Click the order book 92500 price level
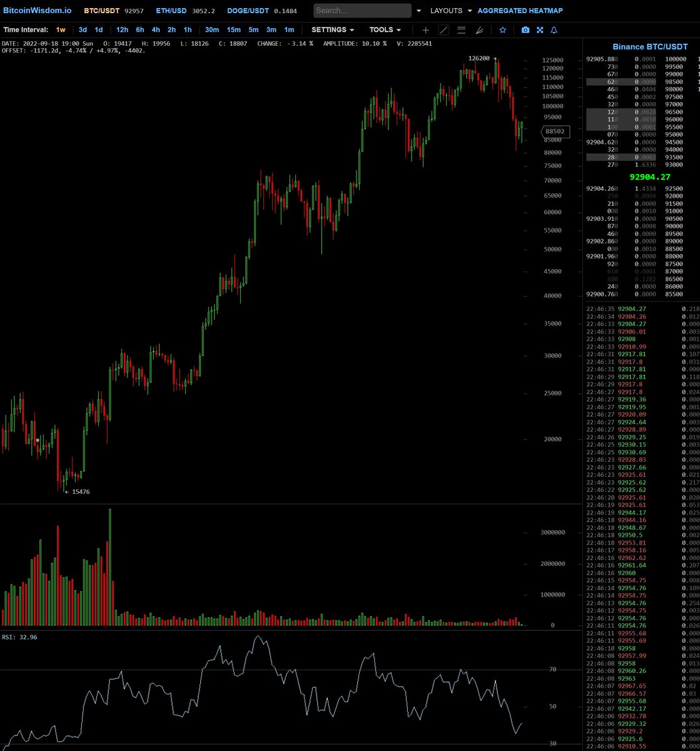The width and height of the screenshot is (700, 751). (674, 188)
